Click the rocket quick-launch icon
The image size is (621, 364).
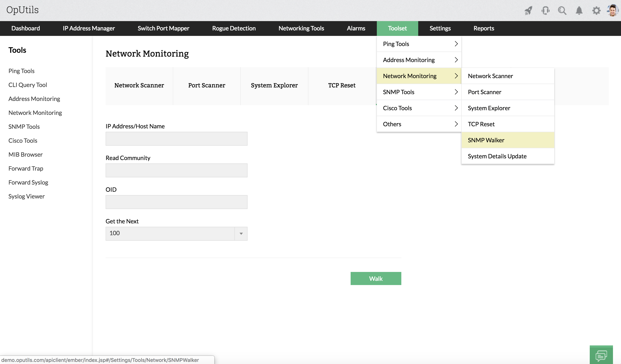pos(528,11)
